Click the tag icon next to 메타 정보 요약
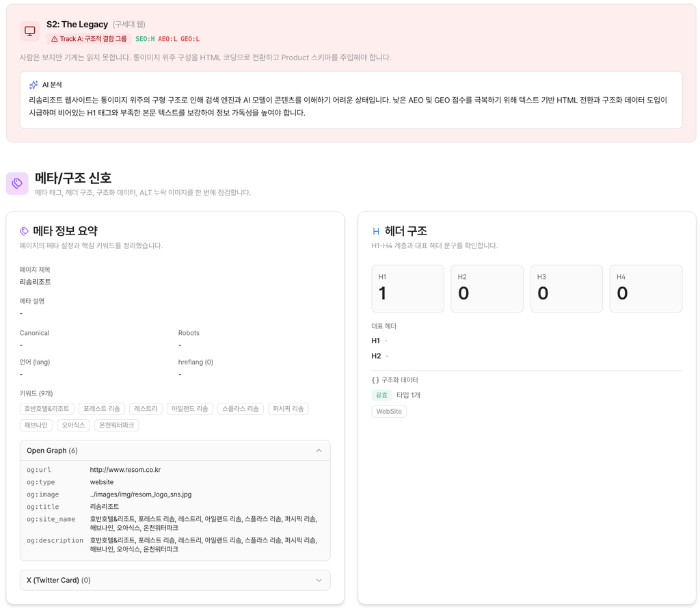The image size is (700, 610). coord(24,231)
